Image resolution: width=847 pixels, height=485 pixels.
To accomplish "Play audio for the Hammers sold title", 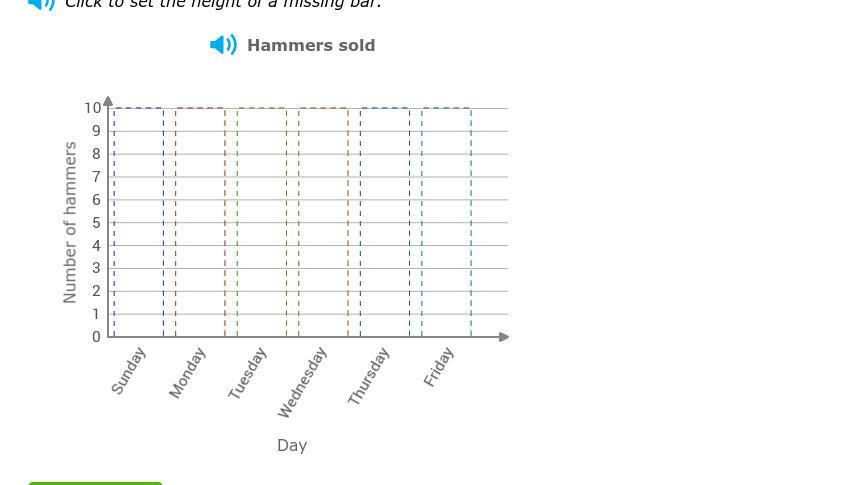I will 223,45.
